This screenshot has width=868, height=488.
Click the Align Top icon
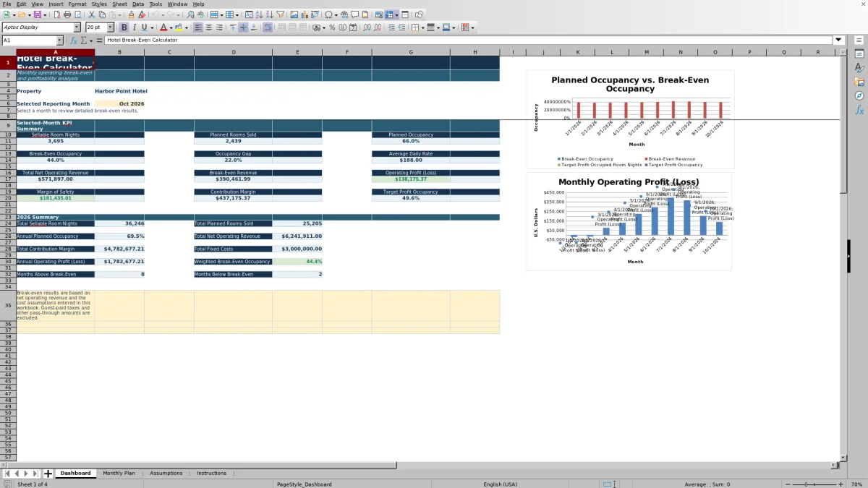233,27
